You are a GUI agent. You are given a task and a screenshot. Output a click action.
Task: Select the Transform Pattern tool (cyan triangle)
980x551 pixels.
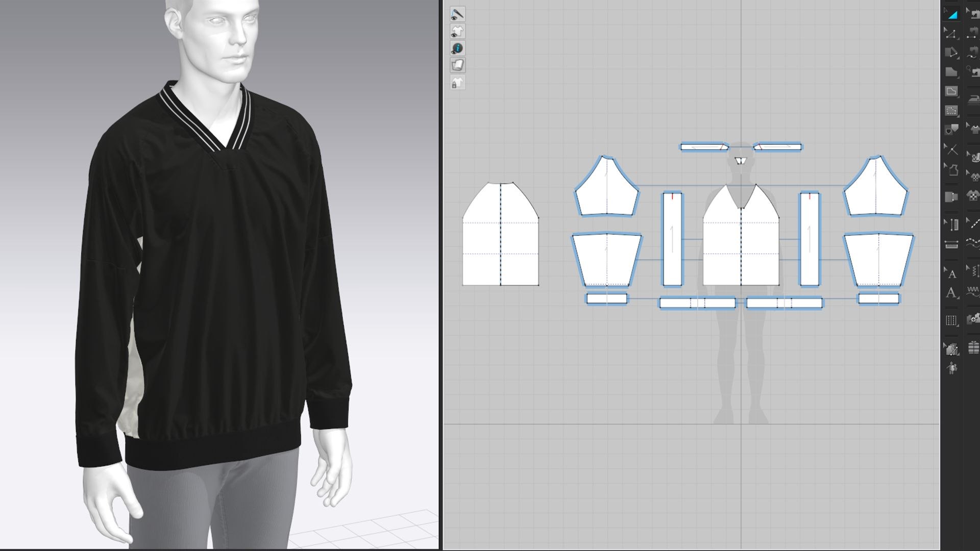click(x=951, y=14)
